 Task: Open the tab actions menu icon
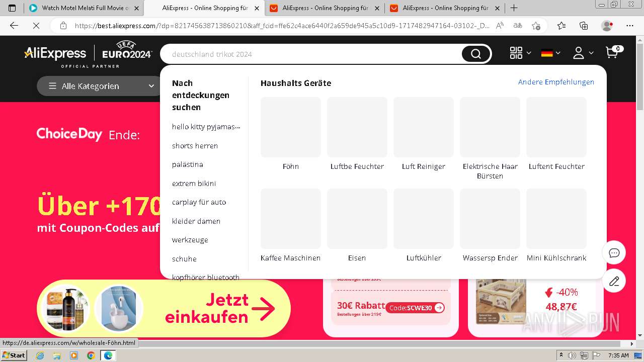pyautogui.click(x=12, y=8)
